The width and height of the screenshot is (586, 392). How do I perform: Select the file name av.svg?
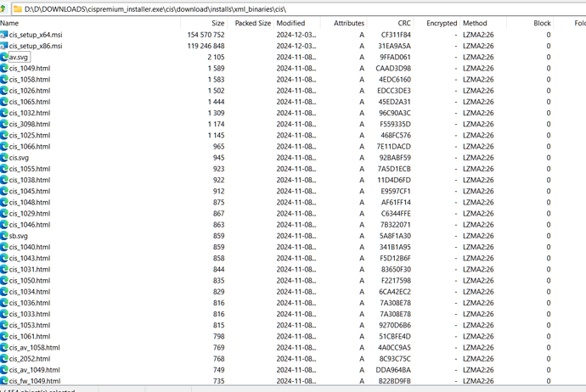point(19,57)
